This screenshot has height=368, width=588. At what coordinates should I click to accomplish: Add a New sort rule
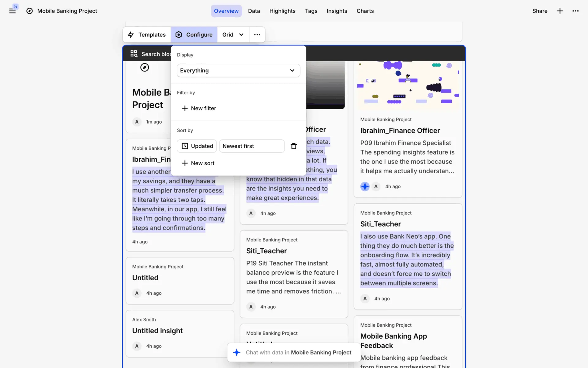(198, 163)
